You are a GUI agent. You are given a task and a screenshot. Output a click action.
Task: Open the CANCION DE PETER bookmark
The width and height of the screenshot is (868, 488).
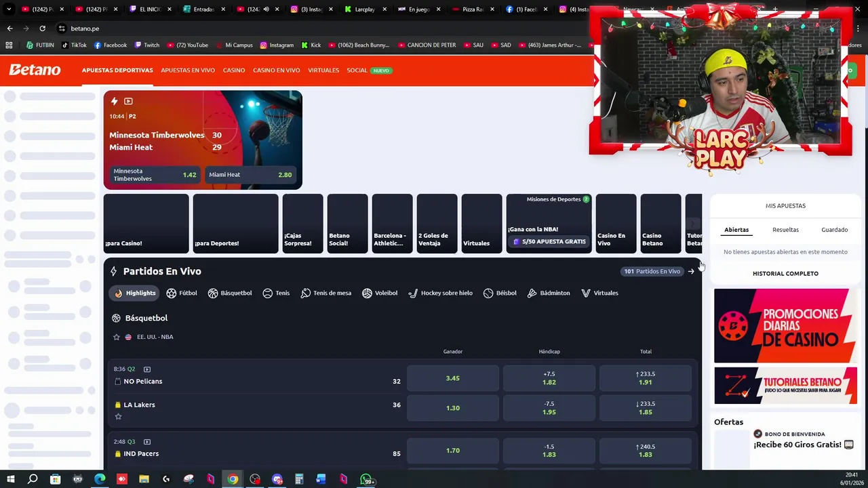(x=426, y=45)
